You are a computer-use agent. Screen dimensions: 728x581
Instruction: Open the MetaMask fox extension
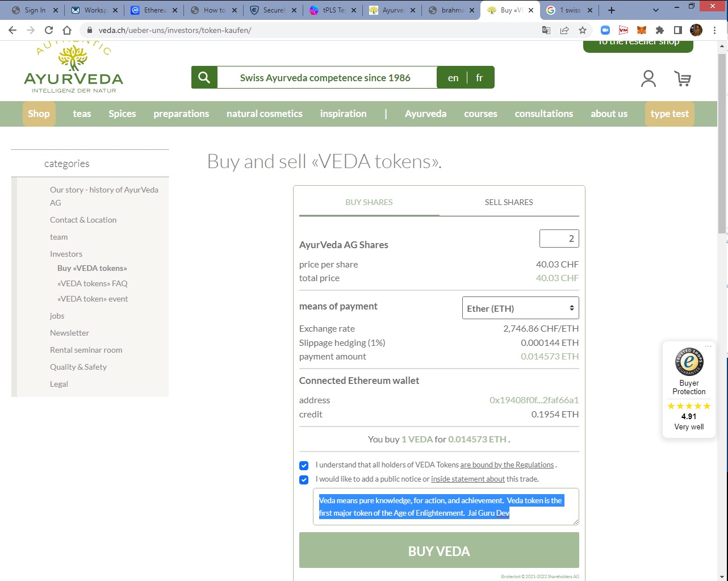(642, 30)
